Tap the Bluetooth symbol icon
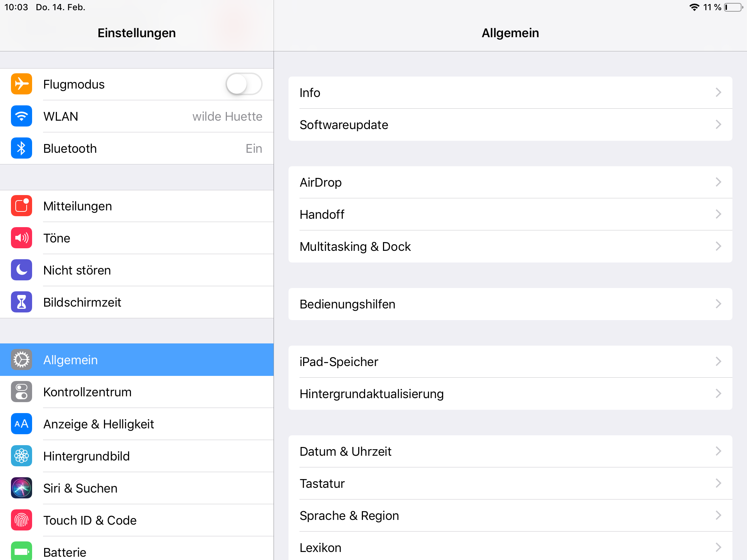This screenshot has height=560, width=747. pos(22,148)
